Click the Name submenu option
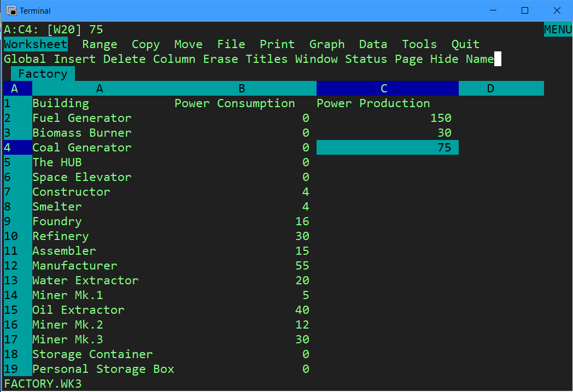The height and width of the screenshot is (392, 573). tap(480, 59)
